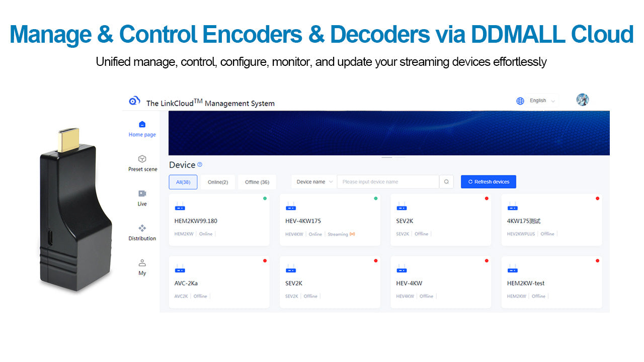Image resolution: width=644 pixels, height=362 pixels.
Task: Click the Device help question icon
Action: coord(200,164)
